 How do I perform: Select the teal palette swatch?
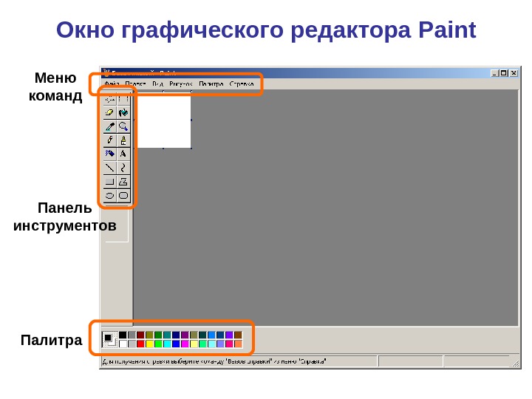tap(167, 335)
